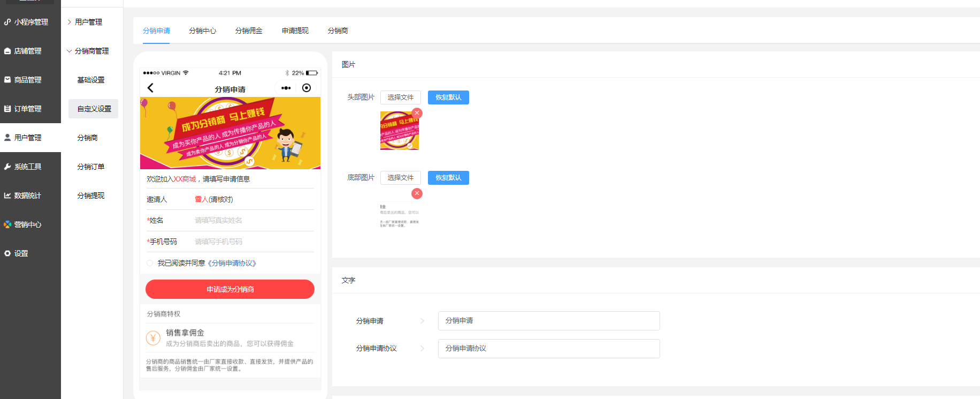Click the three-dots menu in phone preview
Screen dimensions: 980x399
tap(286, 88)
